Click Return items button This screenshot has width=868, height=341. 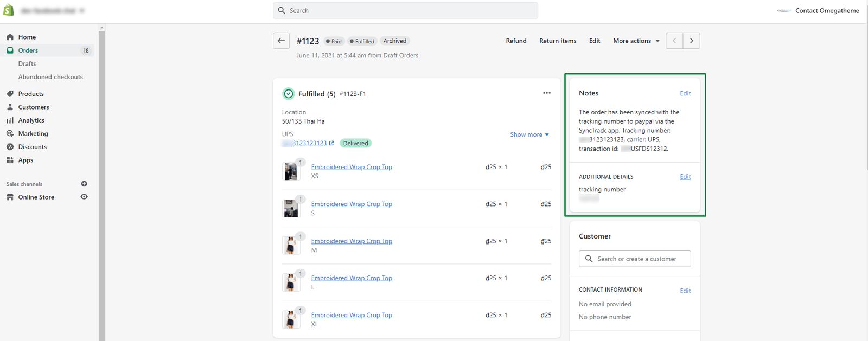558,41
